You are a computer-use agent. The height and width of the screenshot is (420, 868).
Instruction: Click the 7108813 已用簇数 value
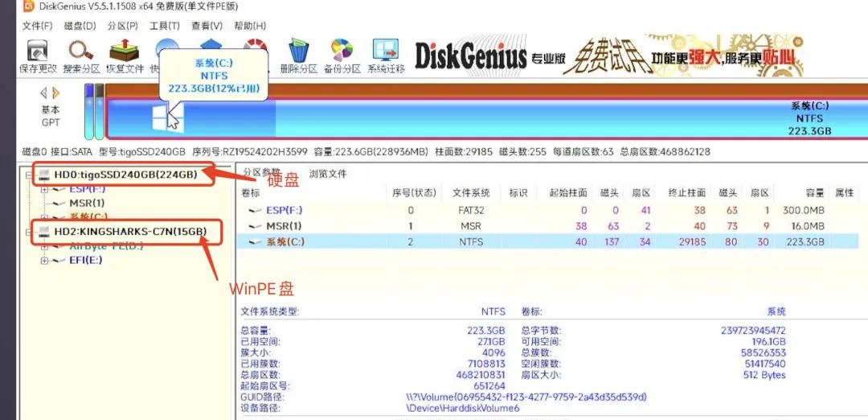click(486, 364)
